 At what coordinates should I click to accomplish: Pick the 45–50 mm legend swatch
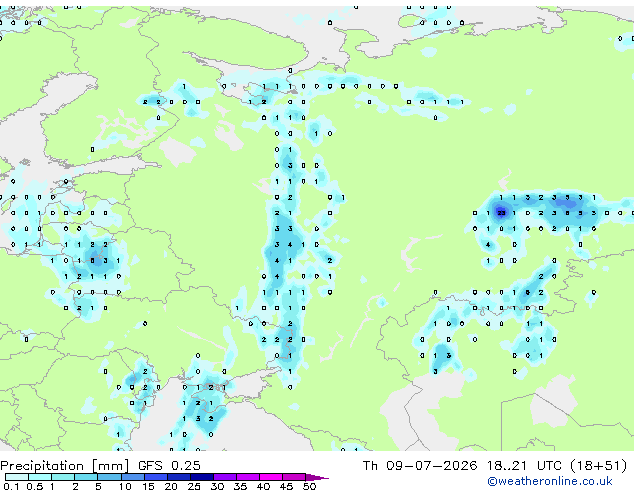point(294,477)
